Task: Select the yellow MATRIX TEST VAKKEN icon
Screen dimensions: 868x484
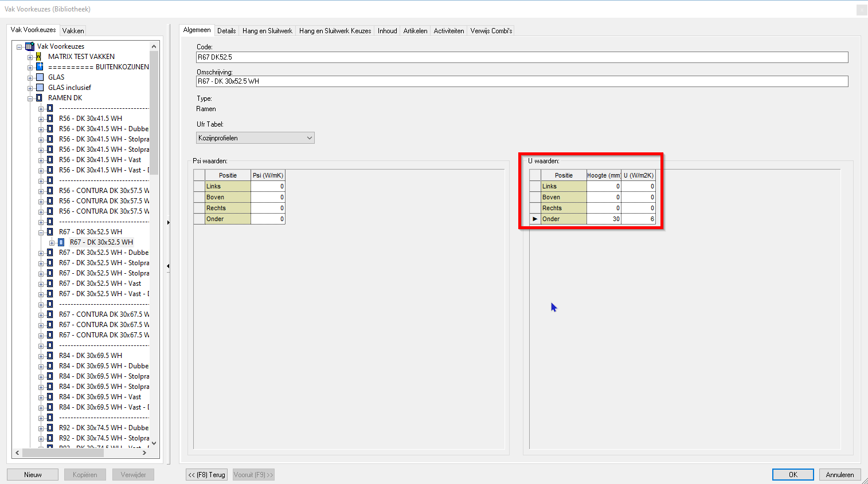Action: [x=38, y=56]
